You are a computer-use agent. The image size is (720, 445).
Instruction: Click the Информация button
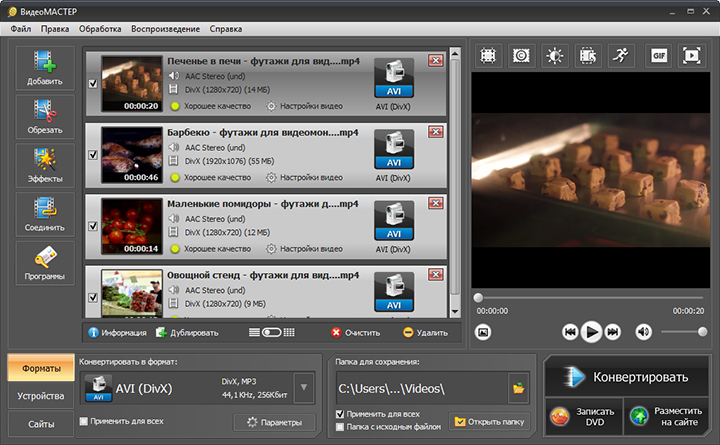118,332
